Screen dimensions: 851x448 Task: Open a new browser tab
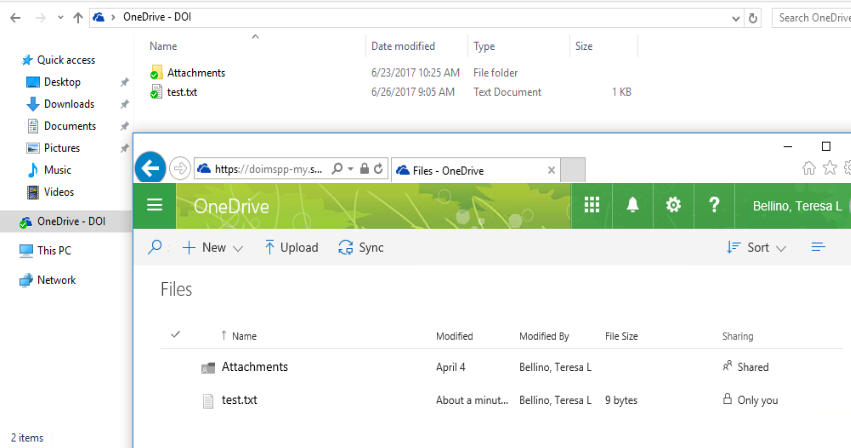coord(573,170)
